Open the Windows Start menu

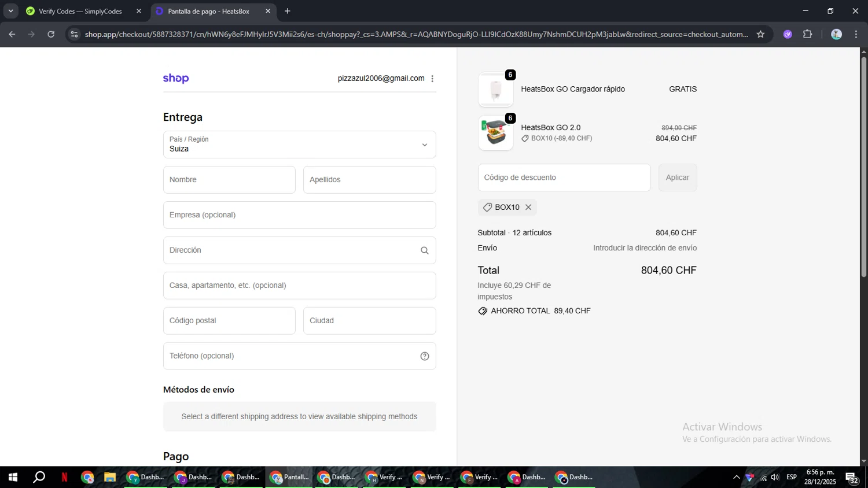click(x=13, y=477)
